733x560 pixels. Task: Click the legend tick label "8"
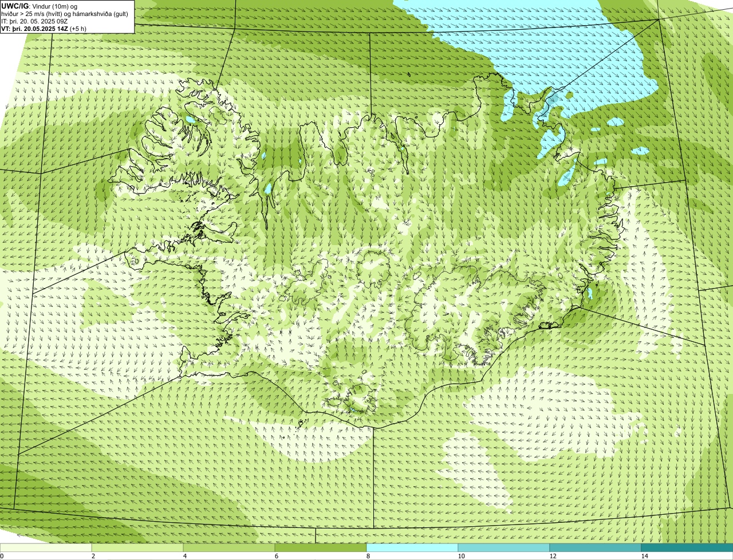368,556
